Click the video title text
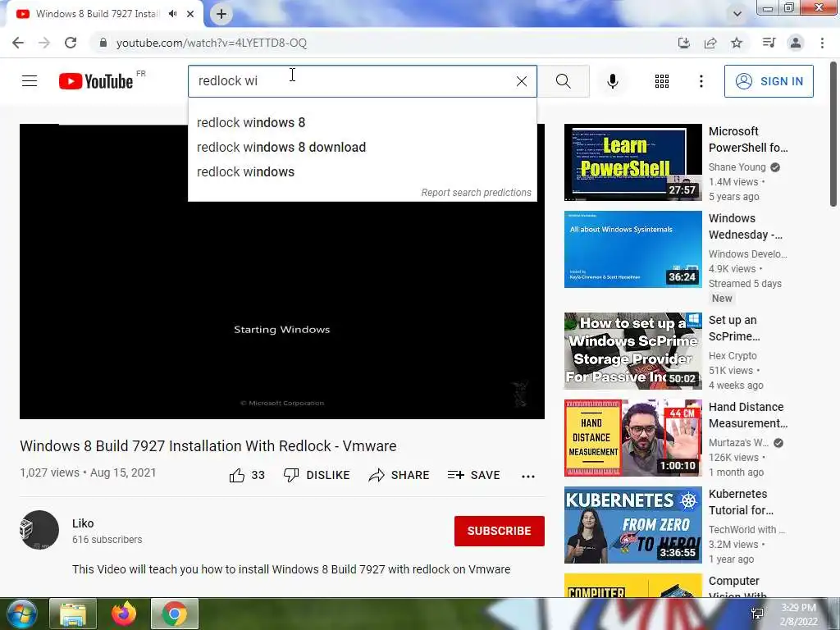The image size is (840, 630). click(208, 445)
